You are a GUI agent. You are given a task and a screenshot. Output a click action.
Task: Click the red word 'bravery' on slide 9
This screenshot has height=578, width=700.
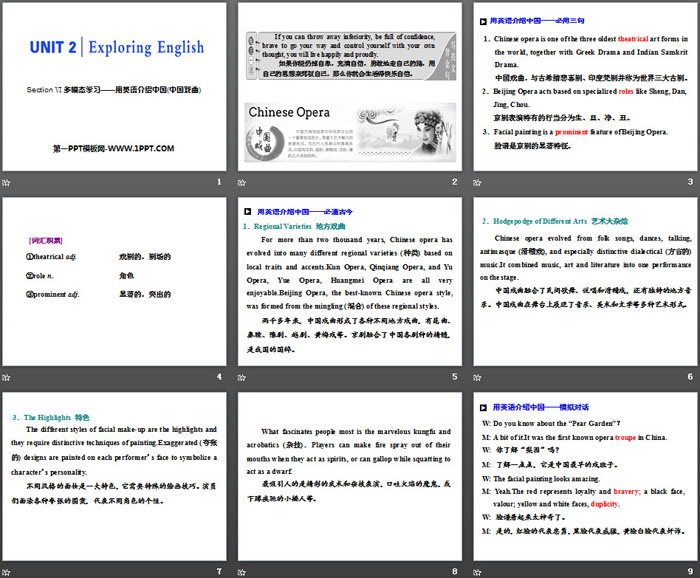click(627, 491)
